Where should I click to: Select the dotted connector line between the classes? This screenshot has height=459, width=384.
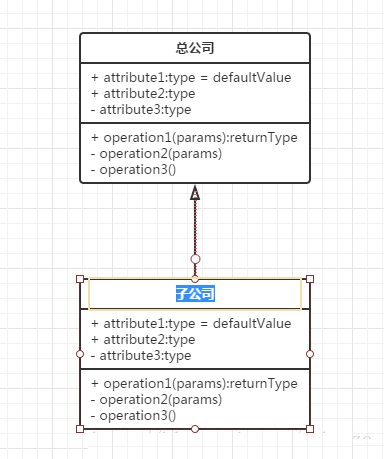click(195, 227)
